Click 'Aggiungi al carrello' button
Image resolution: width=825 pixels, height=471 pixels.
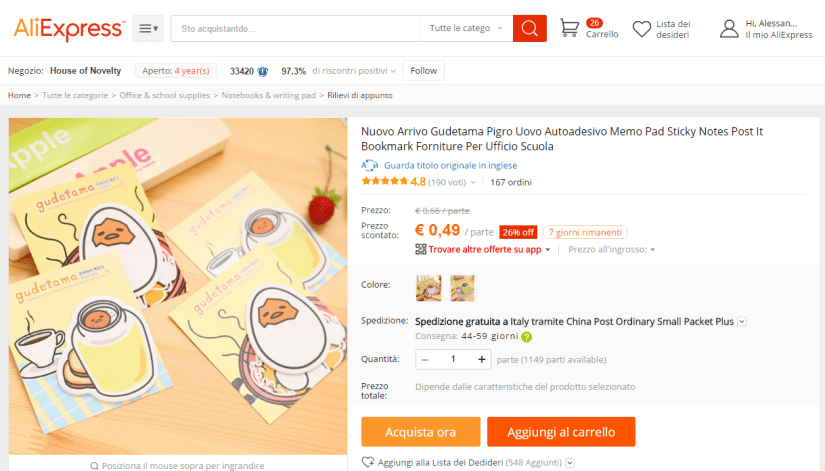coord(561,432)
